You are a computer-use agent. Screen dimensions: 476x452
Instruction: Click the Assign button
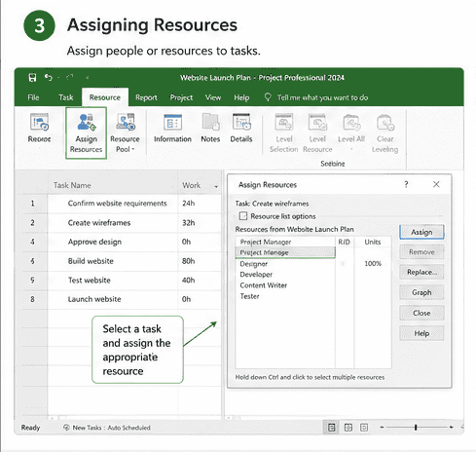click(x=421, y=232)
